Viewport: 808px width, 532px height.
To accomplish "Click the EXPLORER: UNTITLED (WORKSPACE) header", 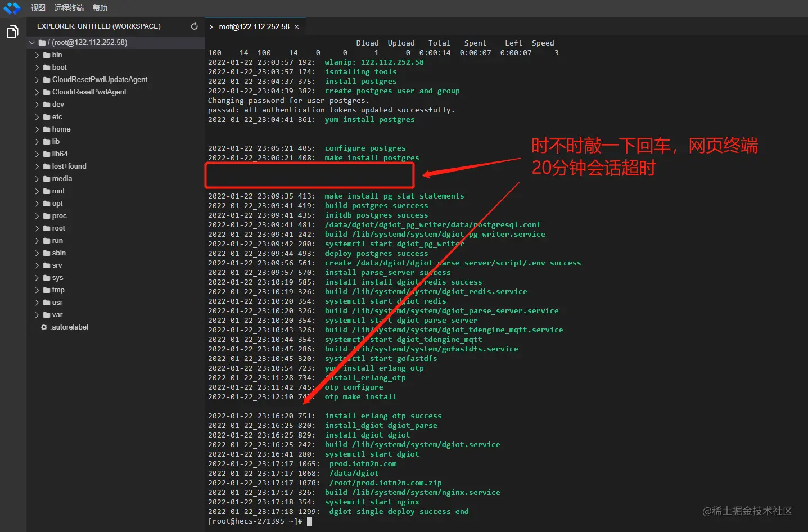I will (x=99, y=26).
